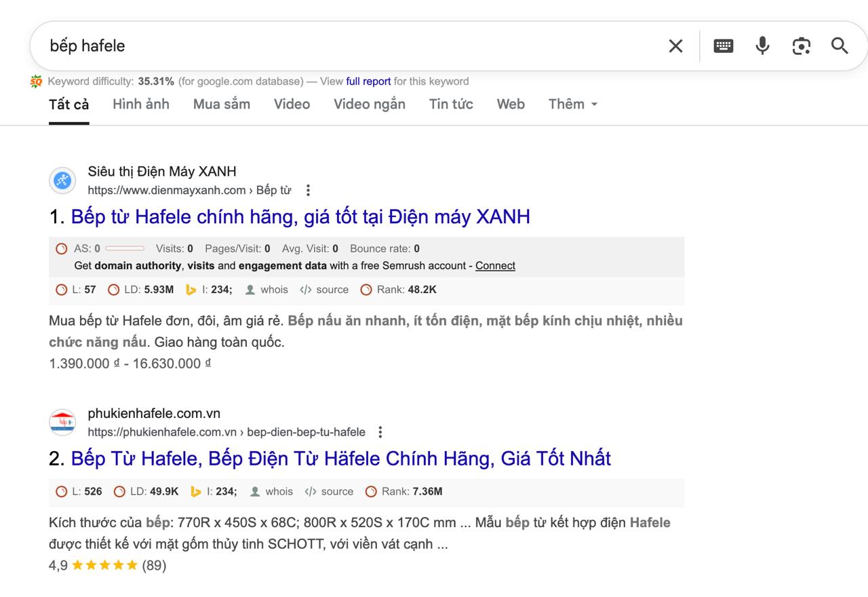
Task: Click the SEOquake logo beside Keyword difficulty
Action: (36, 82)
